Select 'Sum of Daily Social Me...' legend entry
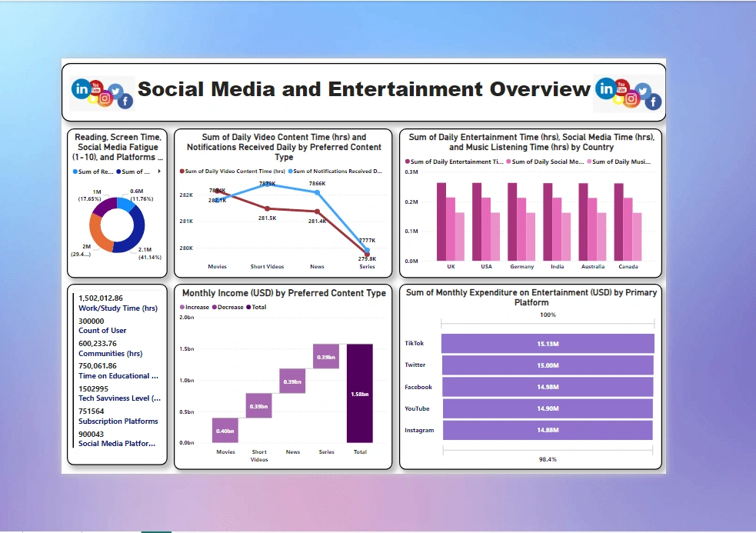The image size is (756, 533). (x=545, y=162)
